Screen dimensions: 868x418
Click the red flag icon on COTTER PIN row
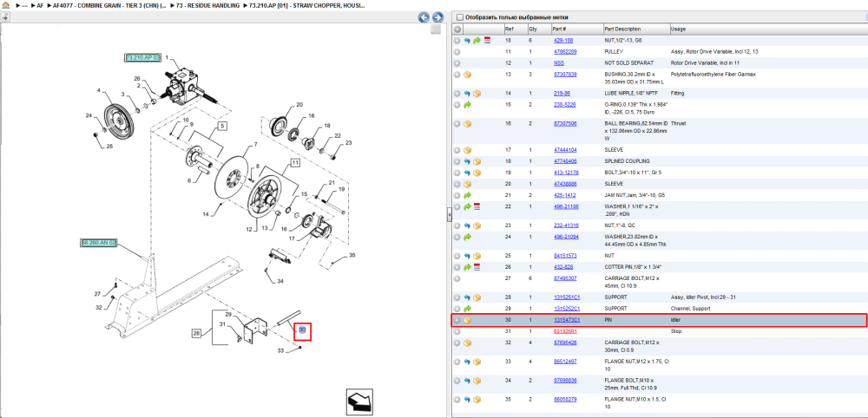click(477, 267)
